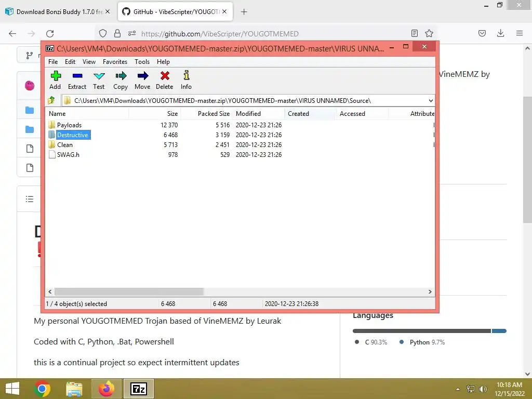Click the taskbar clock showing 10:18 AM
Image resolution: width=532 pixels, height=399 pixels.
point(509,389)
